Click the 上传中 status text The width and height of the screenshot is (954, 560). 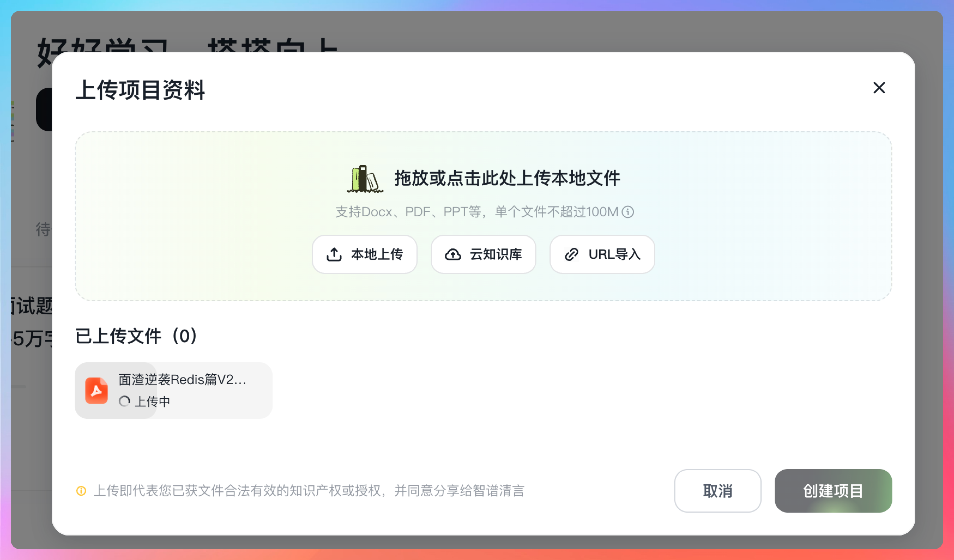[x=152, y=401]
